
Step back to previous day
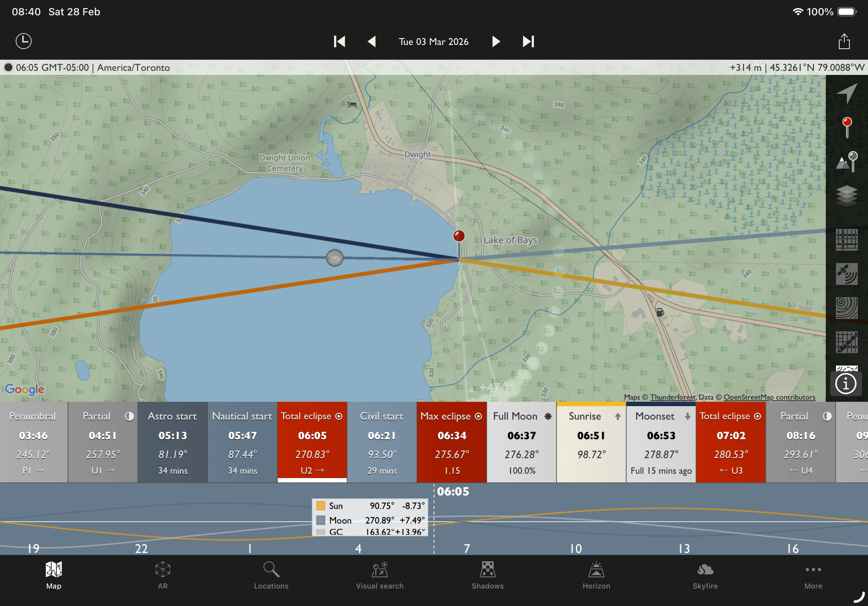click(372, 42)
